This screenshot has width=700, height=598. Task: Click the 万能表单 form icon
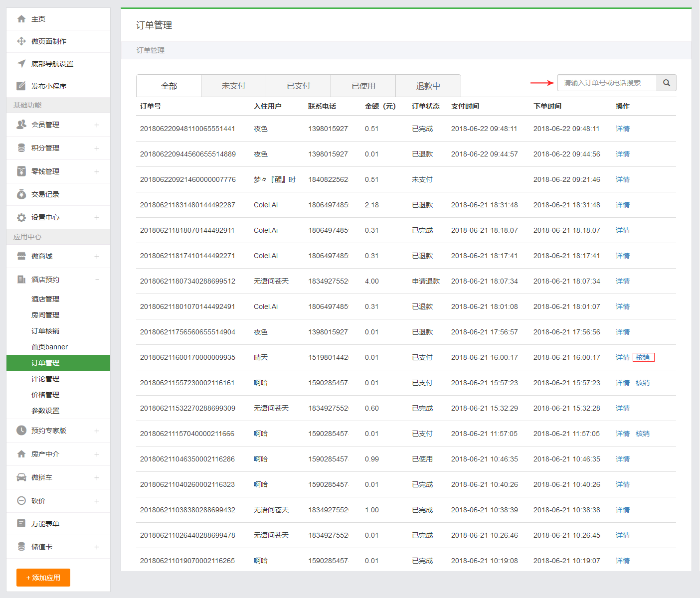[x=21, y=524]
